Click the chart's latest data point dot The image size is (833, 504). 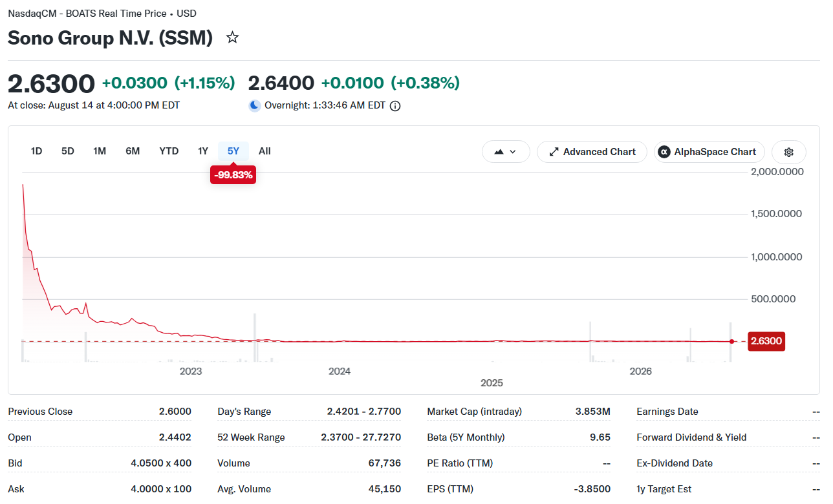pyautogui.click(x=731, y=341)
